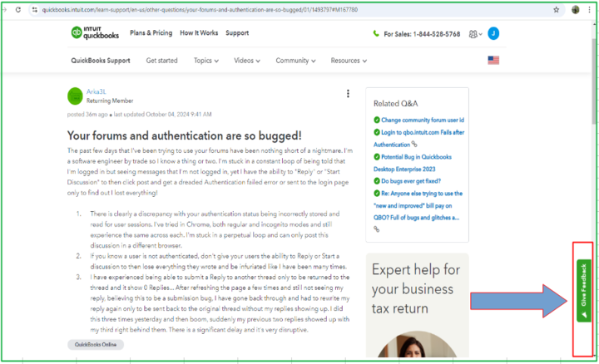Screen dimensions: 599x364
Task: Open Plans & Pricing
Action: pyautogui.click(x=151, y=32)
